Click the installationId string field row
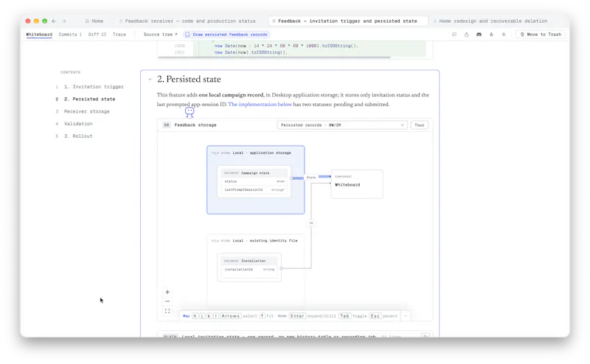This screenshot has width=590, height=364. coord(249,269)
